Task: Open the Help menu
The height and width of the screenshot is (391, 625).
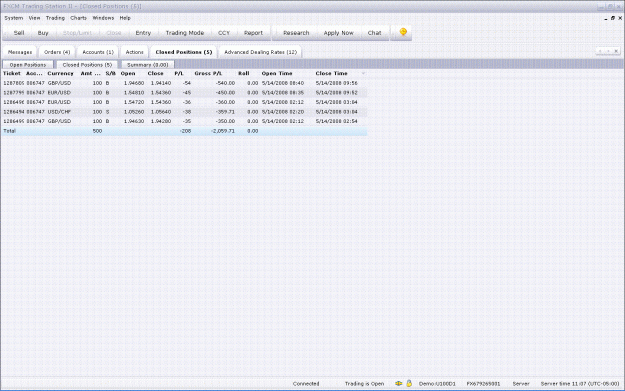Action: point(125,18)
